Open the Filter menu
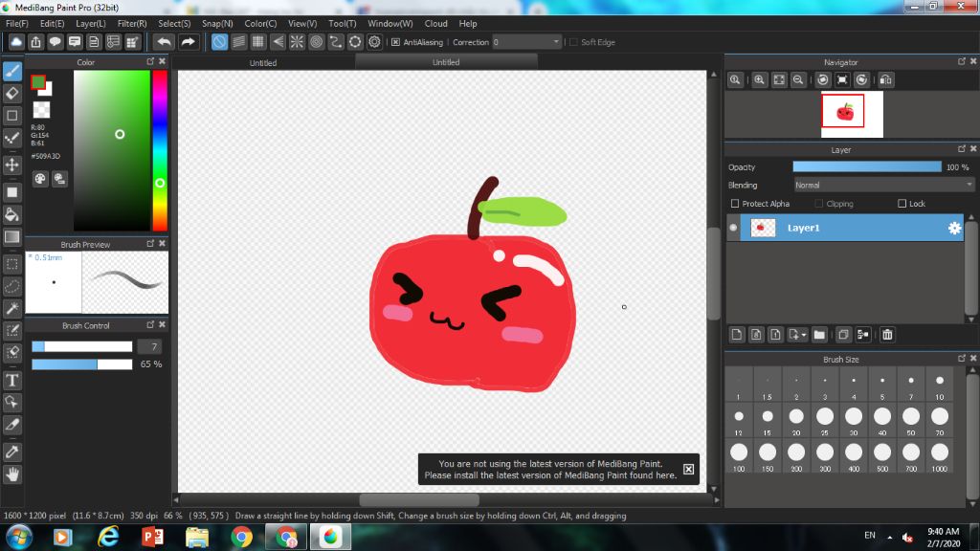 pyautogui.click(x=132, y=24)
